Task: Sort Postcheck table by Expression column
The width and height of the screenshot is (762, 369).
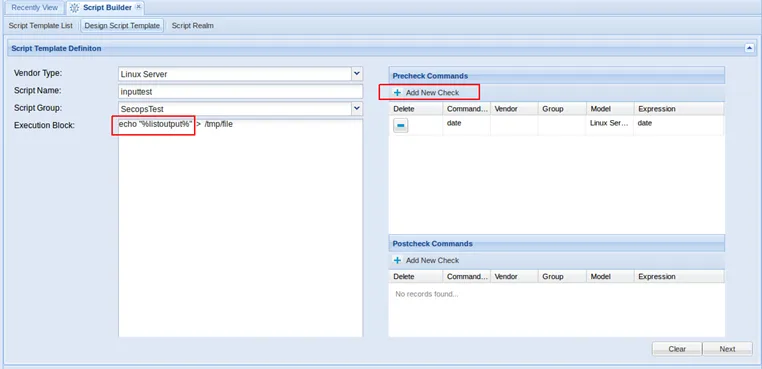Action: pos(679,276)
